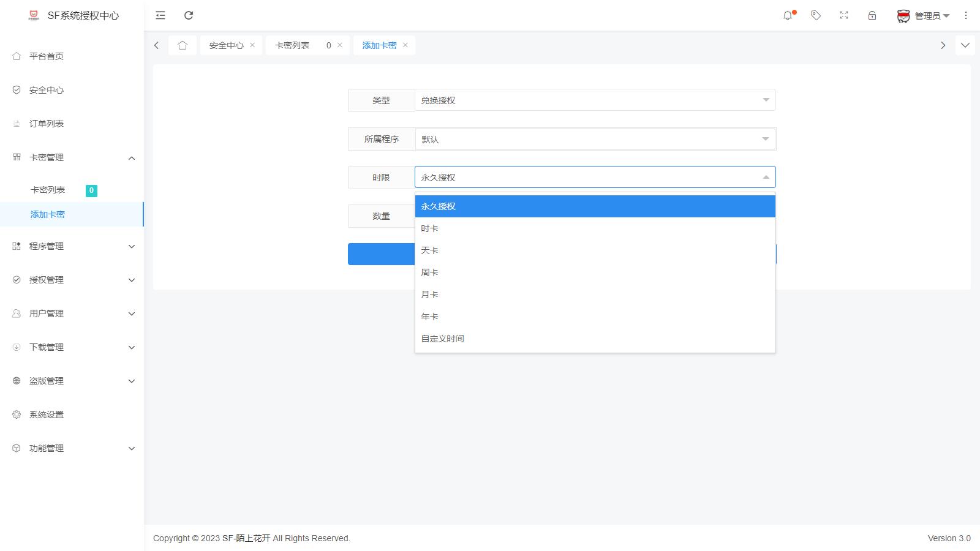Open the 所属程序 dropdown showing 默认
980x551 pixels.
coord(594,139)
